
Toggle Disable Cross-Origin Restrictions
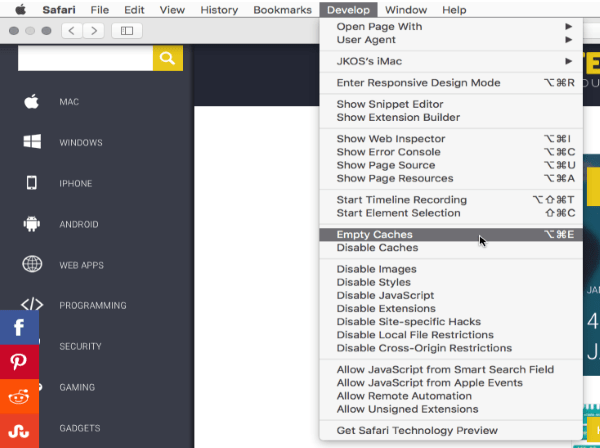coord(451,348)
